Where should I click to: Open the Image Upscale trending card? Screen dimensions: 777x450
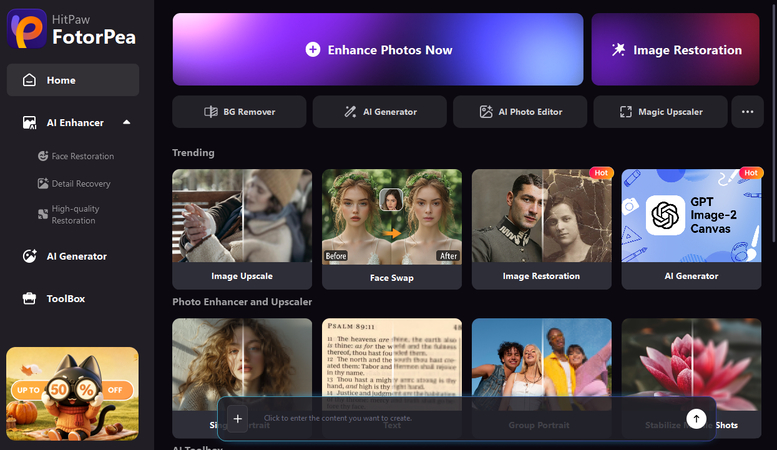242,229
